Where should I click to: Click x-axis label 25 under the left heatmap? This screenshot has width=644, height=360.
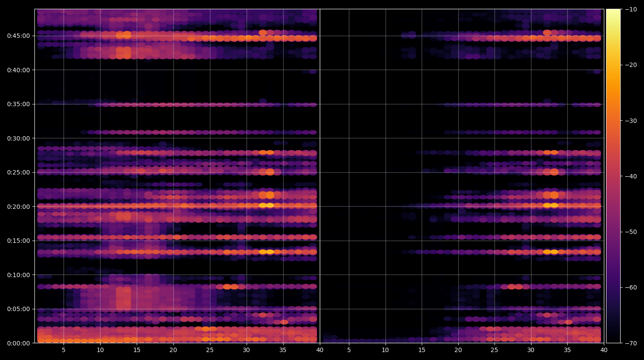(x=210, y=350)
